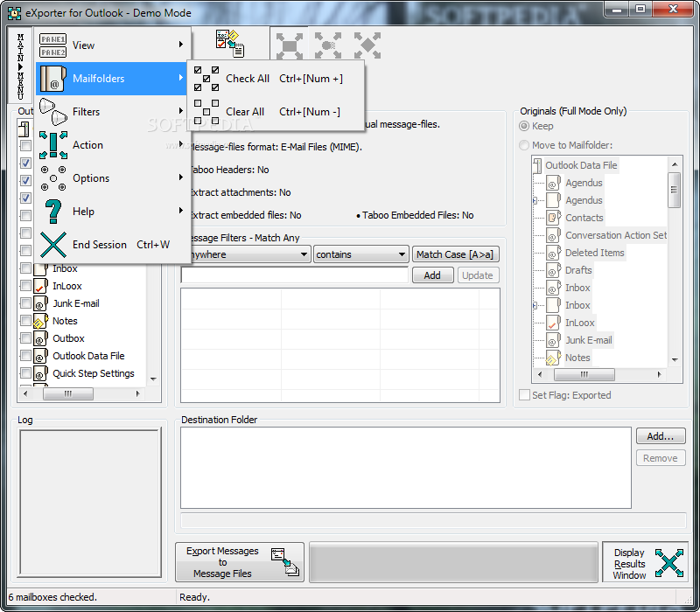Select the Keep radio button
This screenshot has height=612, width=700.
[x=524, y=126]
